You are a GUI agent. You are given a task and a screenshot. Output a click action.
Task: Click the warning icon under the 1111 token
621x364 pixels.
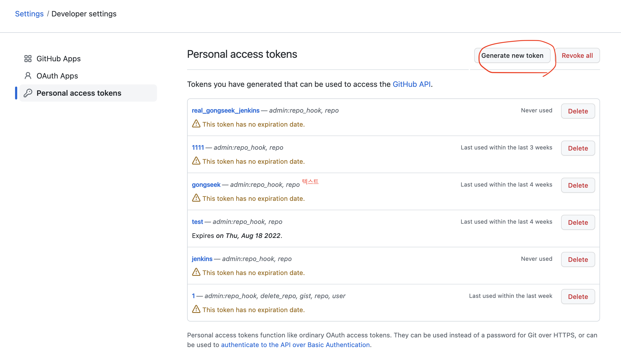(x=196, y=161)
